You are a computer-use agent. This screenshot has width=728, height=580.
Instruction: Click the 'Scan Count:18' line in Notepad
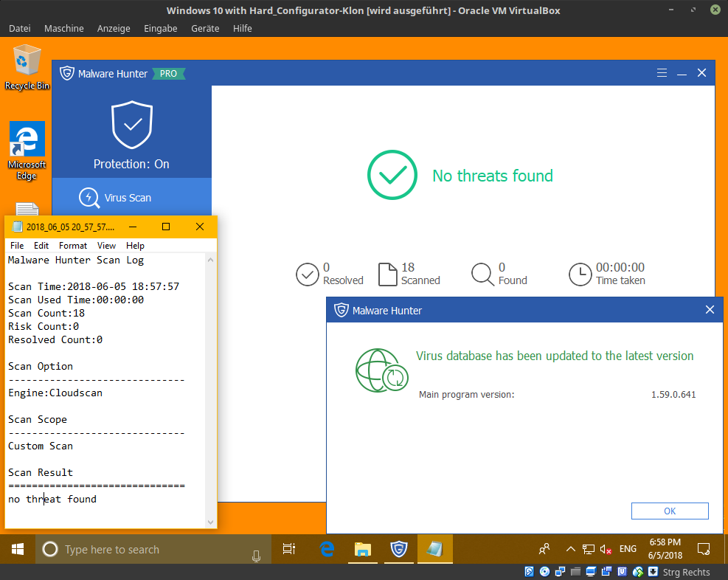point(46,314)
